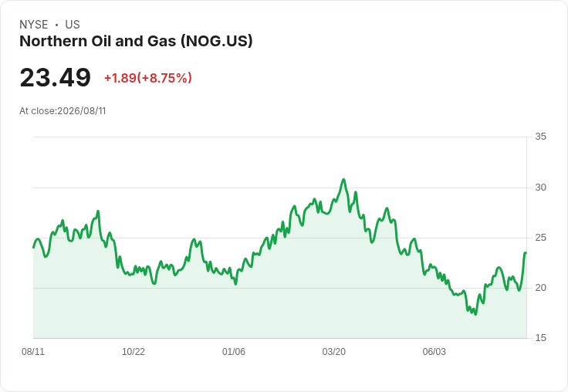Click the 23.49 current price
Screen dimensions: 568x392
click(55, 77)
